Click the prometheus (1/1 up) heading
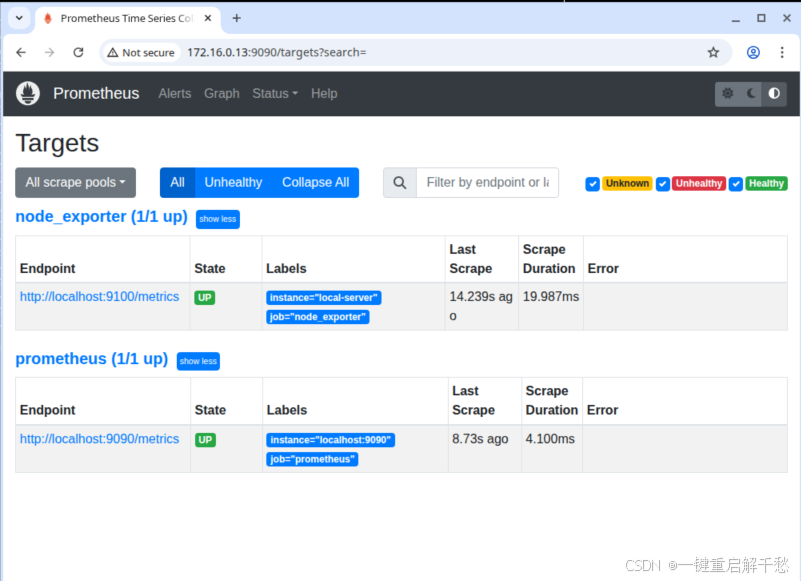801x581 pixels. click(92, 359)
